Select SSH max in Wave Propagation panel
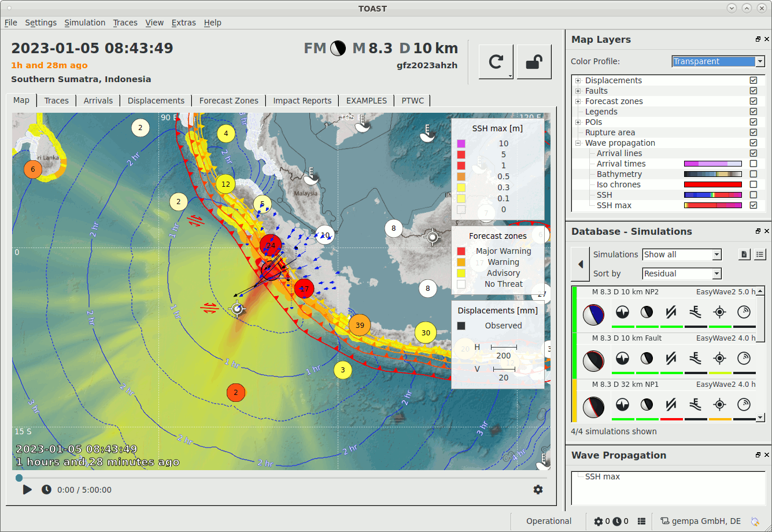This screenshot has width=772, height=532. (x=603, y=476)
